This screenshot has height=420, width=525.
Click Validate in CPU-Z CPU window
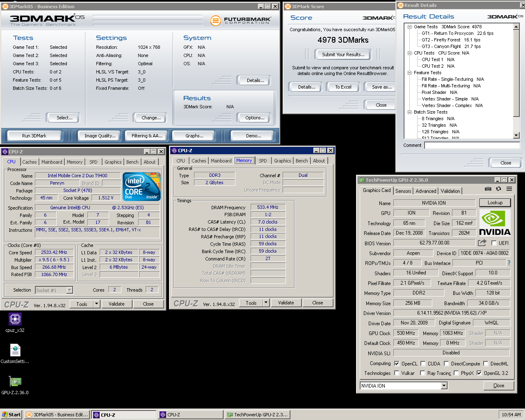click(x=116, y=304)
